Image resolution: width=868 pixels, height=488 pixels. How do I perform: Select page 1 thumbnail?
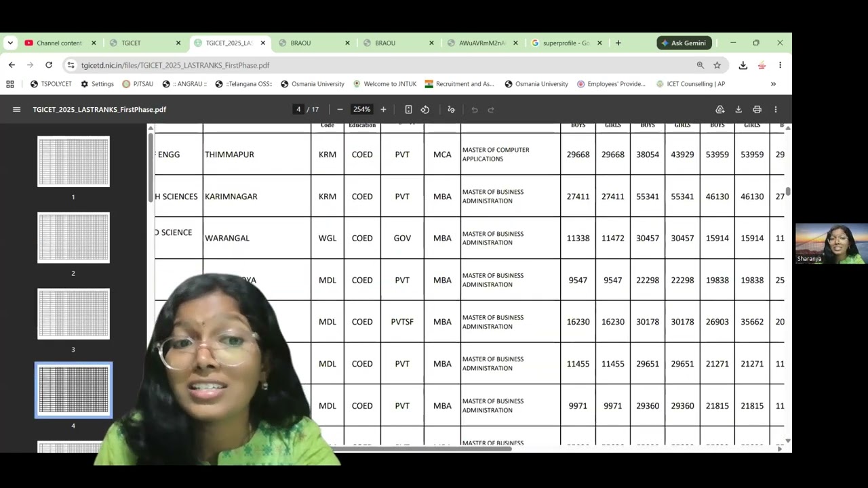tap(73, 161)
